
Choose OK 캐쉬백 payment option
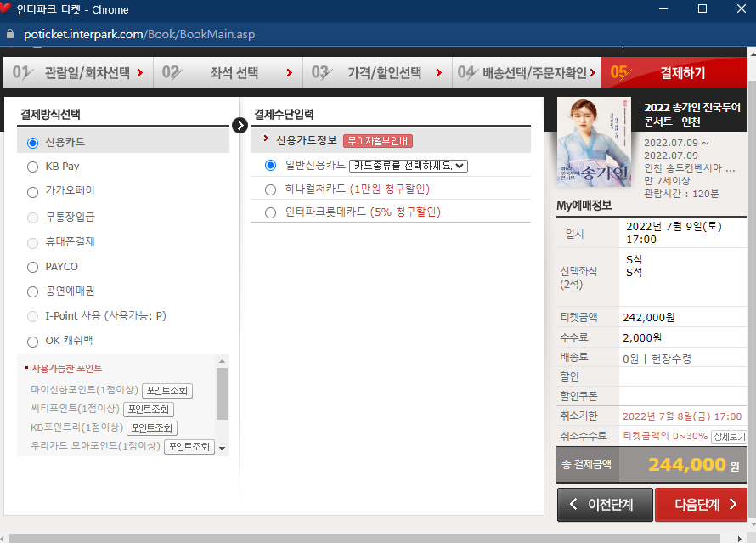tap(33, 342)
